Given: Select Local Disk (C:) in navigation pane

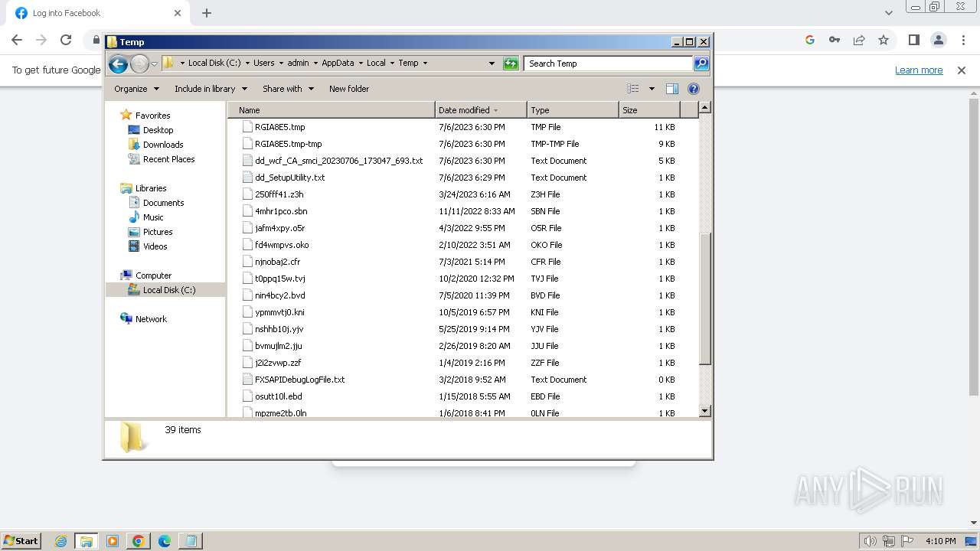Looking at the screenshot, I should tap(168, 290).
